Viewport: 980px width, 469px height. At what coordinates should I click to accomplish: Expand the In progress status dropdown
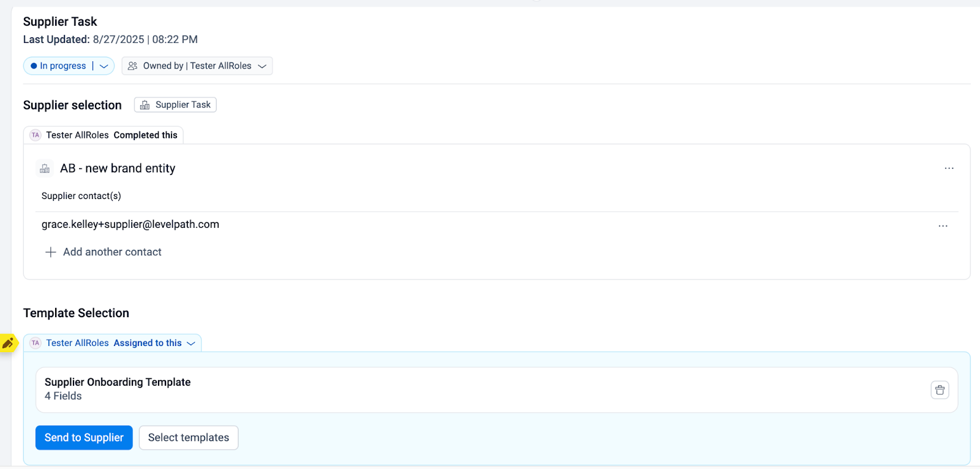(x=104, y=66)
